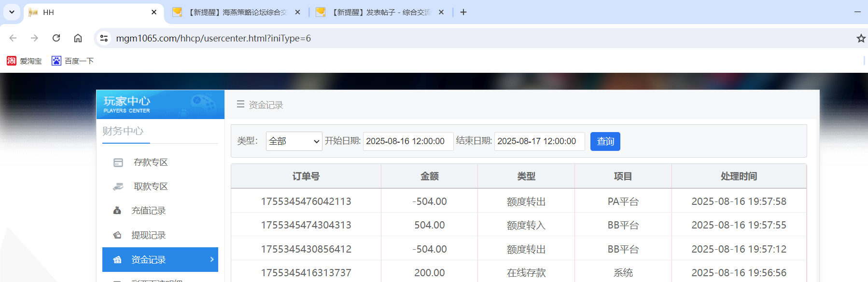Go to the browser home icon
The width and height of the screenshot is (868, 282).
tap(78, 38)
